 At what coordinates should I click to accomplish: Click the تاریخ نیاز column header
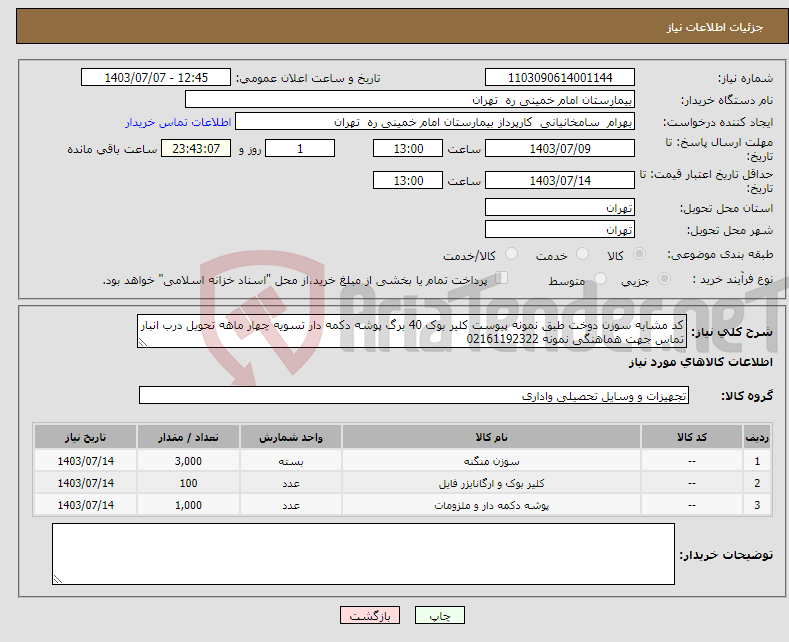point(86,437)
